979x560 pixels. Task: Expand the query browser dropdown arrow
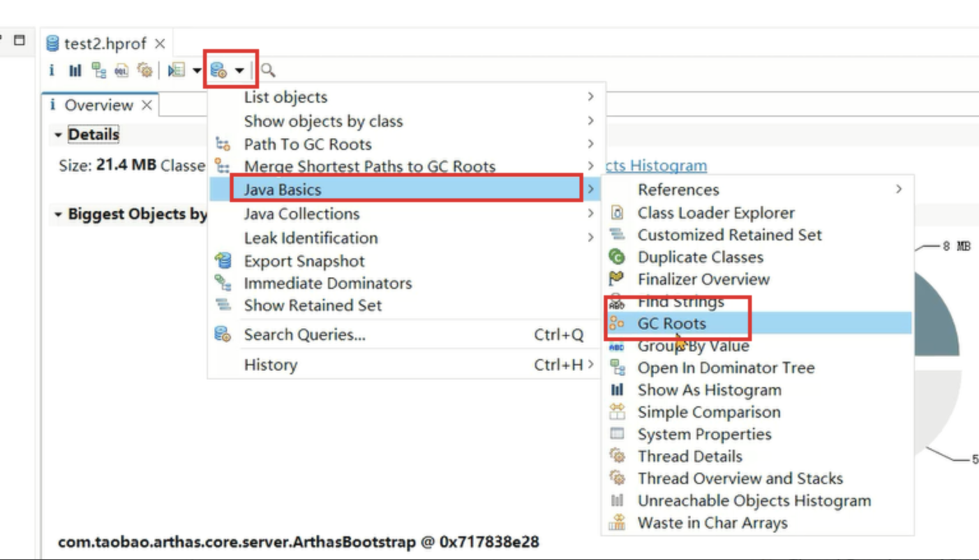pyautogui.click(x=239, y=70)
